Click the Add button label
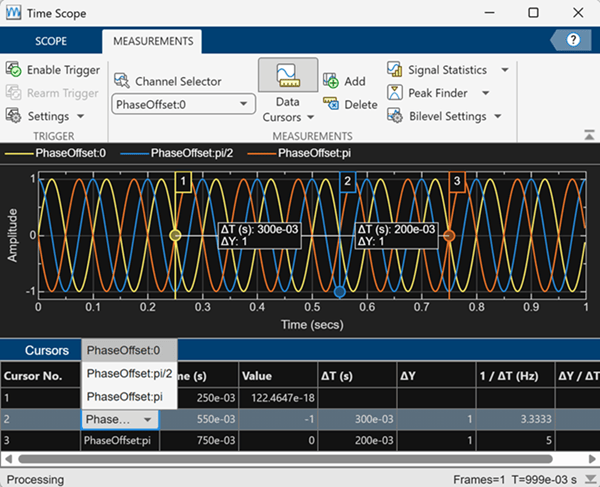 (x=355, y=81)
